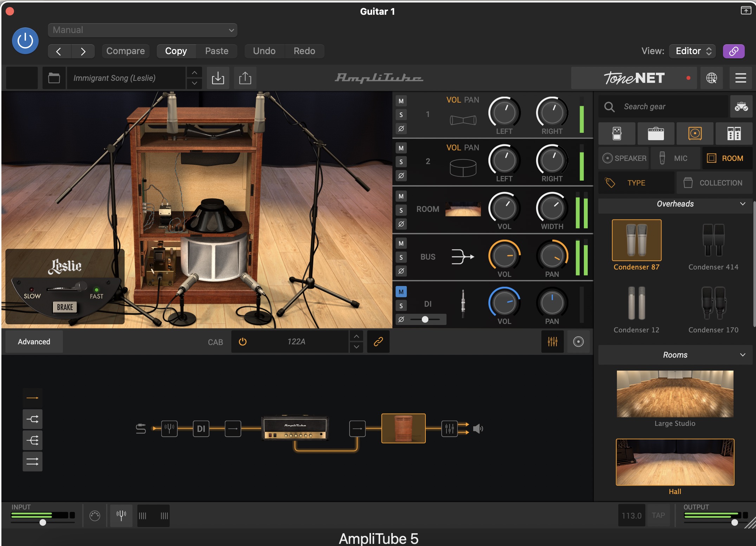The width and height of the screenshot is (756, 546).
Task: Select the COLLECTION filter tab
Action: point(714,183)
